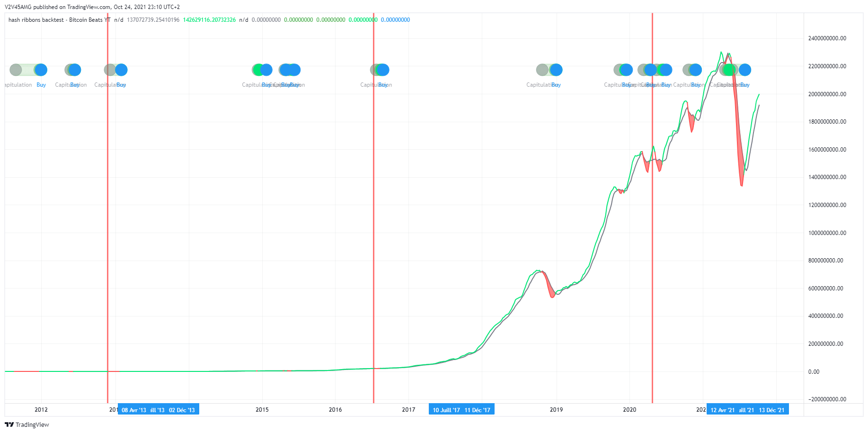Viewport: 868px width, 433px height.
Task: Select the red vertical line near 2013
Action: point(108,208)
